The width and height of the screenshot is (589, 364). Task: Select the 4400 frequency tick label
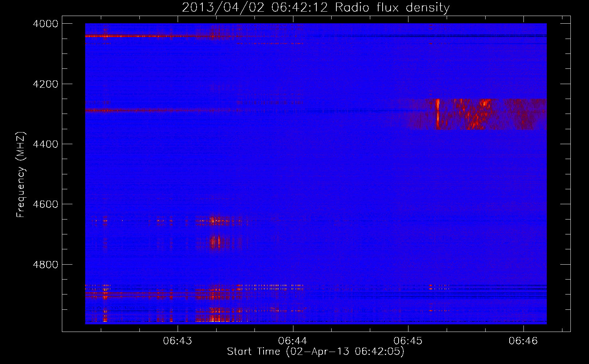[46, 144]
